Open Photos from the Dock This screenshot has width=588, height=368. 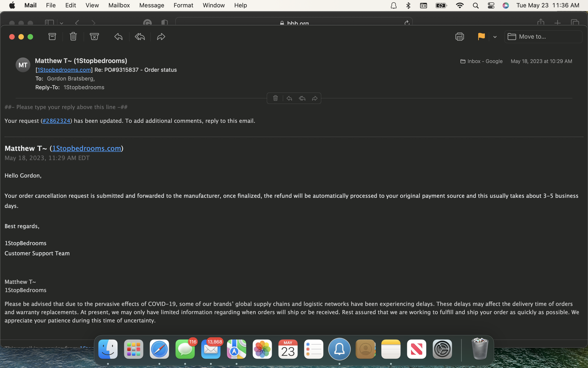click(x=262, y=349)
